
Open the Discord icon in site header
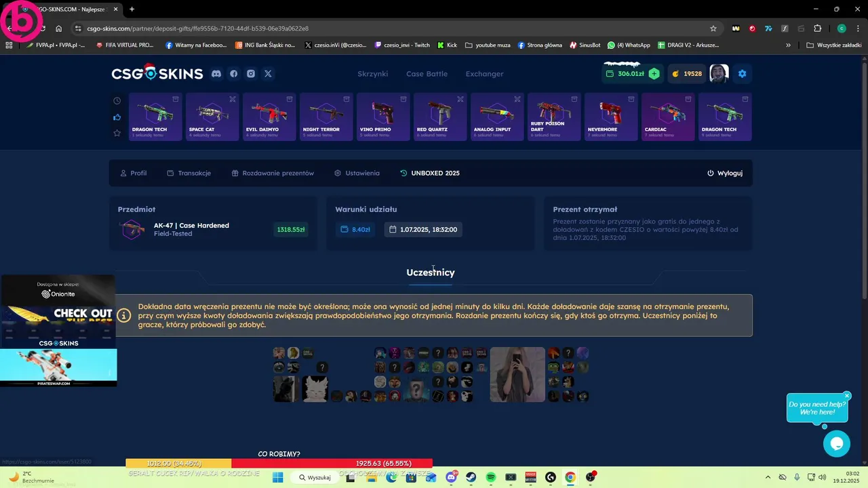[216, 74]
